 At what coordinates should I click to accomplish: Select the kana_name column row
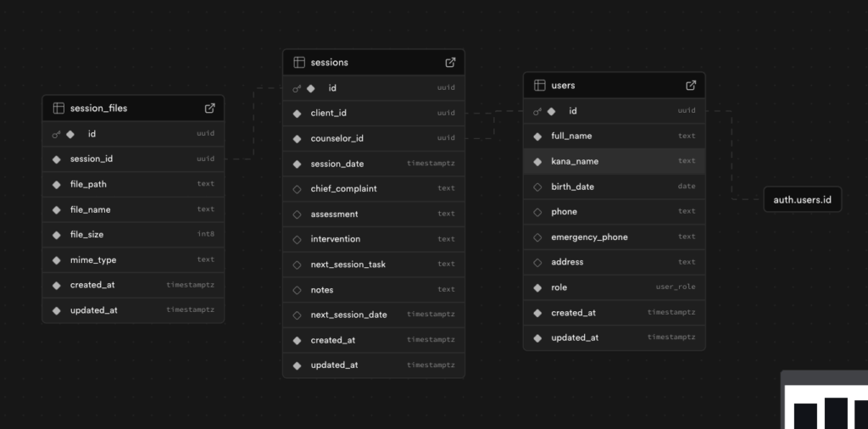(615, 161)
